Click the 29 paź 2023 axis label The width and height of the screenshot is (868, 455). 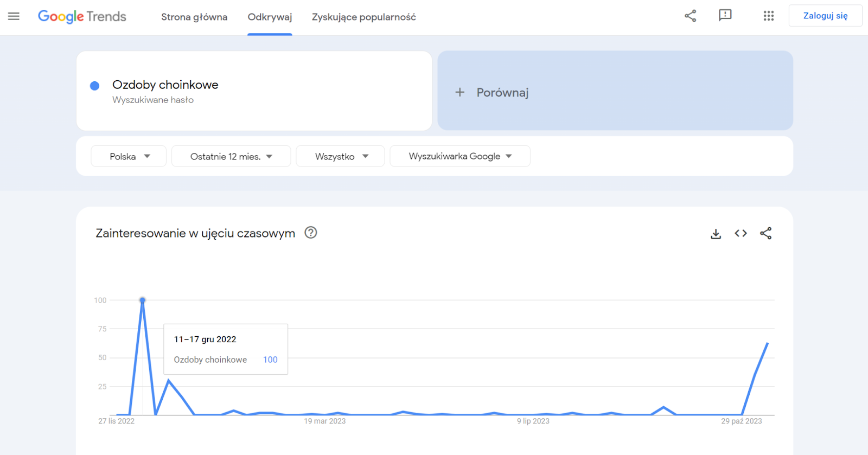point(741,421)
